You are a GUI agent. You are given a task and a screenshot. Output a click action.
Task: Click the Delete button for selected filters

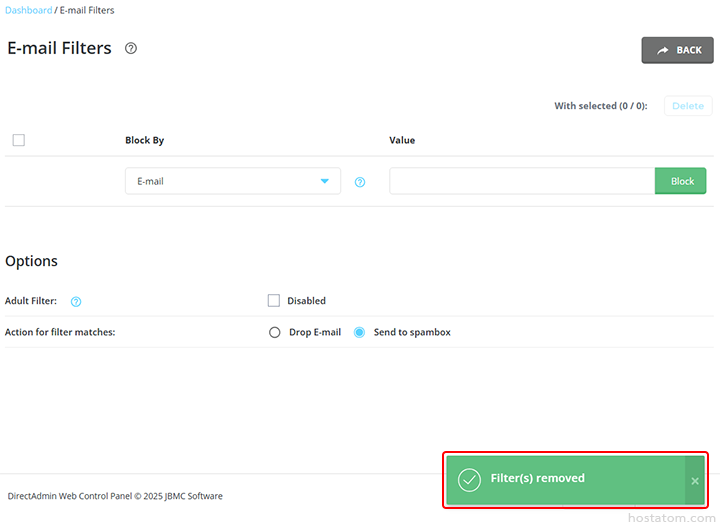(687, 106)
